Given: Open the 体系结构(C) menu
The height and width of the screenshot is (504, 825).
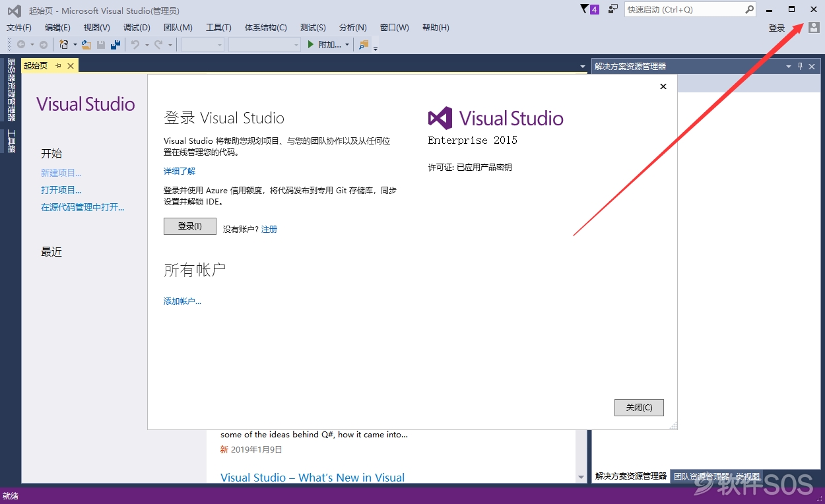Looking at the screenshot, I should (266, 28).
